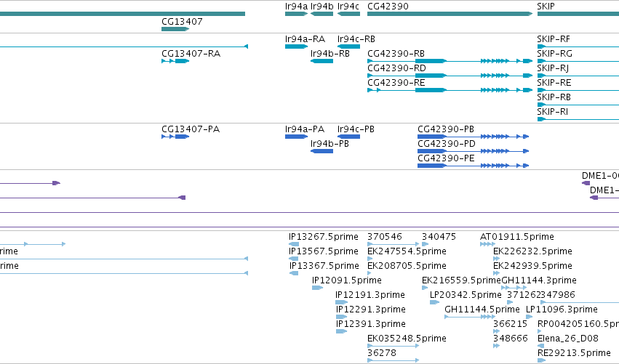Click the EK035248.5prime EST label

tap(407, 339)
